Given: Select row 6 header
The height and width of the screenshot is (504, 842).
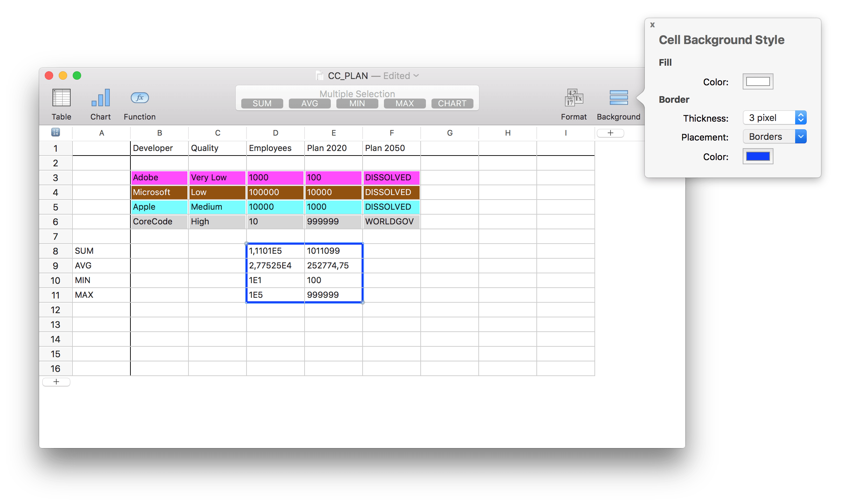Looking at the screenshot, I should coord(55,222).
